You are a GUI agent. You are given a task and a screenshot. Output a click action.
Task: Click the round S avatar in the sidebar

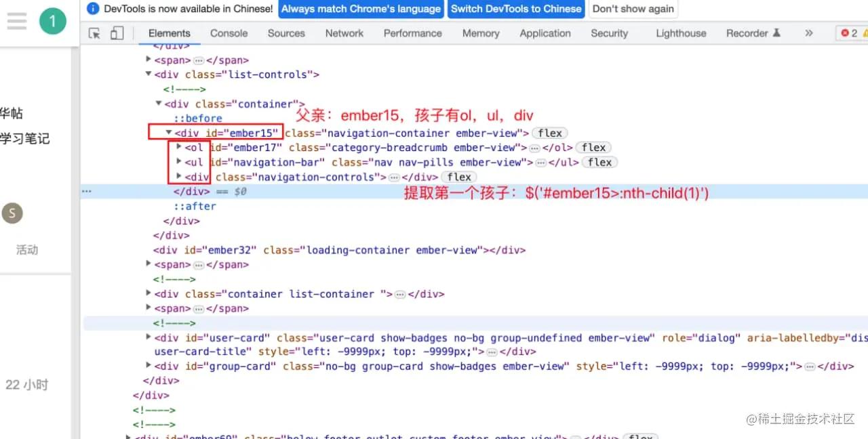(12, 213)
